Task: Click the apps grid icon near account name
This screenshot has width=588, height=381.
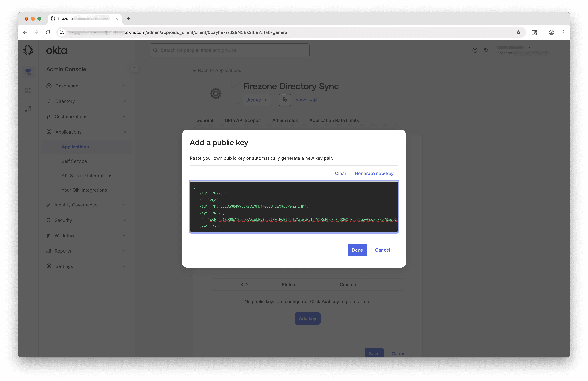Action: (x=486, y=50)
